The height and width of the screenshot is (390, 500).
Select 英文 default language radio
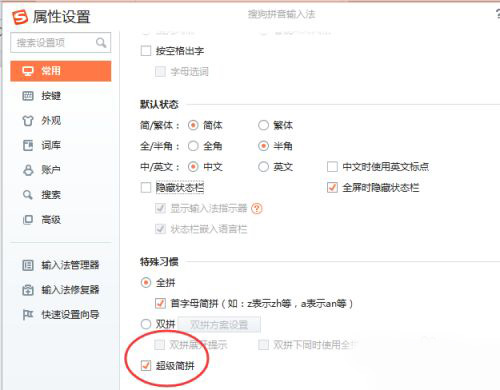(x=263, y=167)
